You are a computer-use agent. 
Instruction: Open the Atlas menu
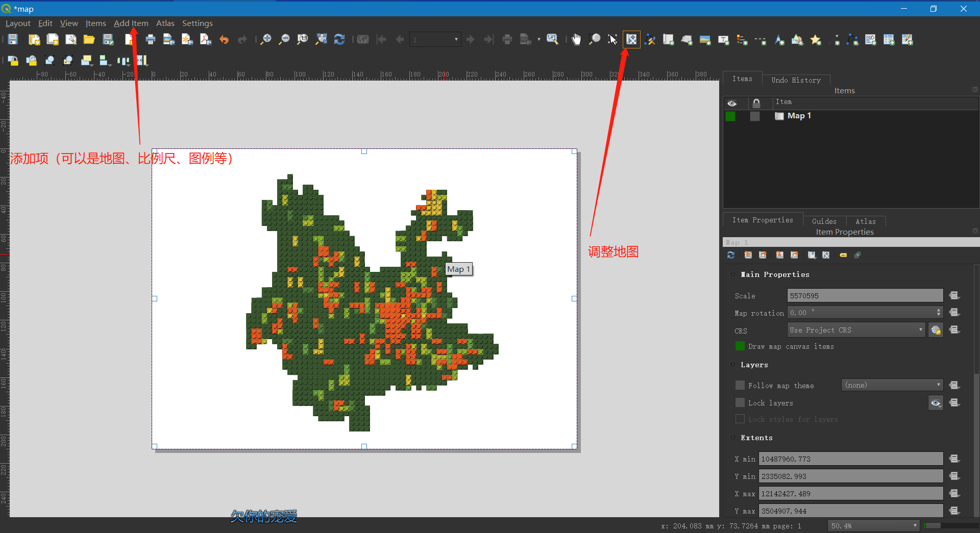(165, 23)
